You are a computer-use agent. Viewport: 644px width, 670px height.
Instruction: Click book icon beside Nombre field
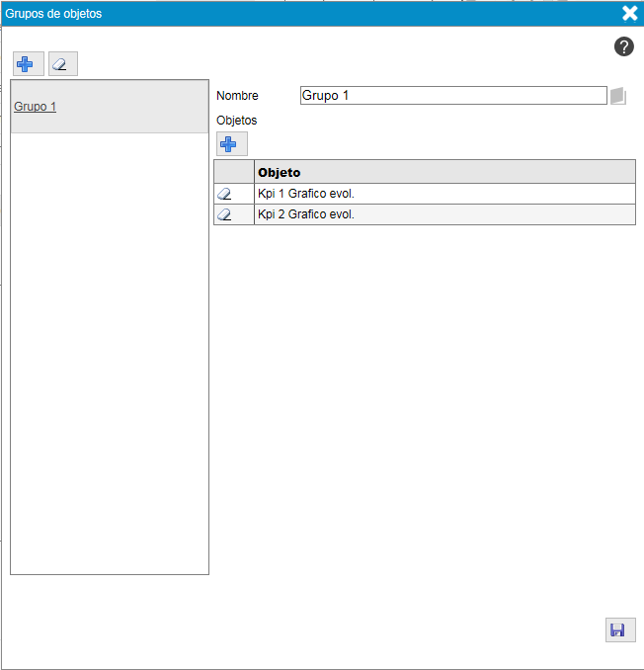coord(618,96)
